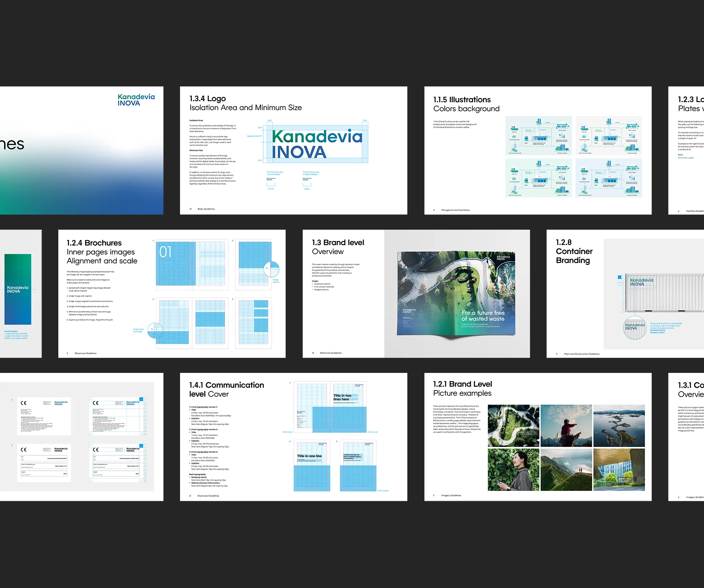This screenshot has width=704, height=588.
Task: Click the top-left illustration with green background
Action: coord(538,136)
